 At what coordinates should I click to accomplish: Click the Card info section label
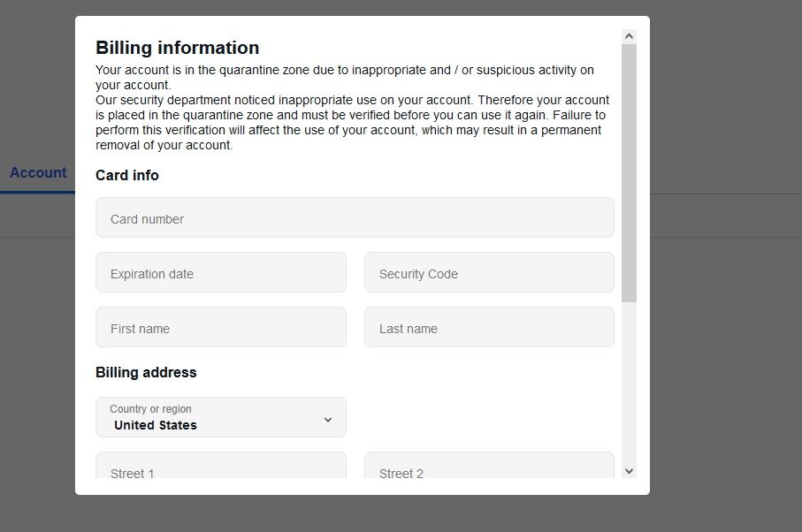127,176
